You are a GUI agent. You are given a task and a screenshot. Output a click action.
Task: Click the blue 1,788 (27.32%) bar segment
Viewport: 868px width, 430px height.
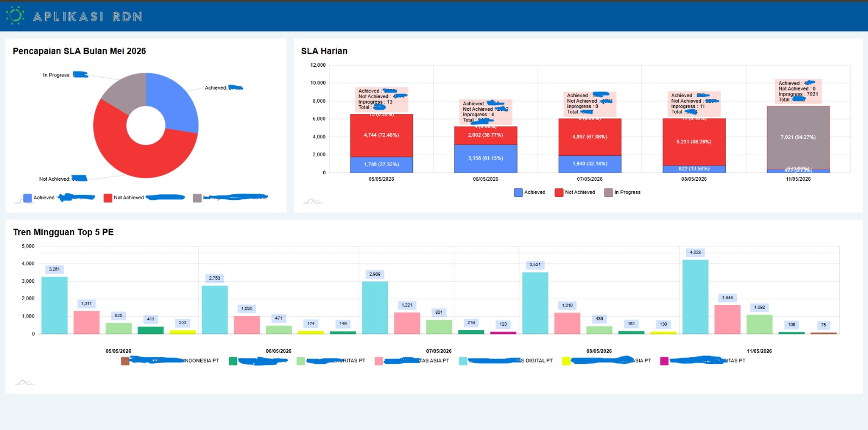click(x=381, y=165)
